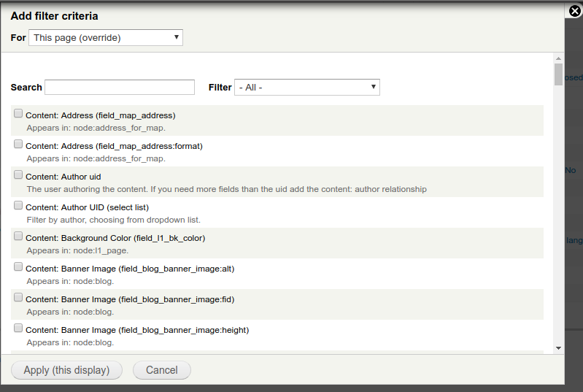The image size is (583, 392).
Task: Toggle Banner Image field_blog_banner_image:alt checkbox
Action: pyautogui.click(x=18, y=266)
